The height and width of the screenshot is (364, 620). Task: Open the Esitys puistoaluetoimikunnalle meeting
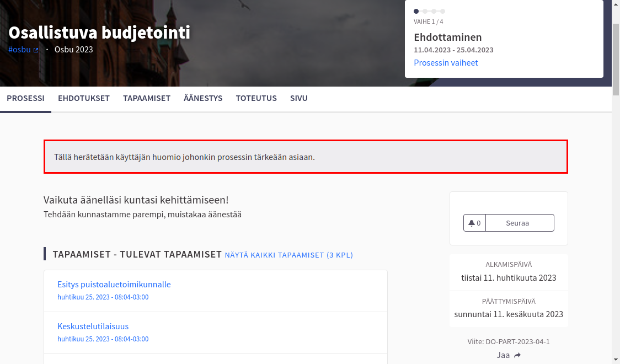(114, 285)
